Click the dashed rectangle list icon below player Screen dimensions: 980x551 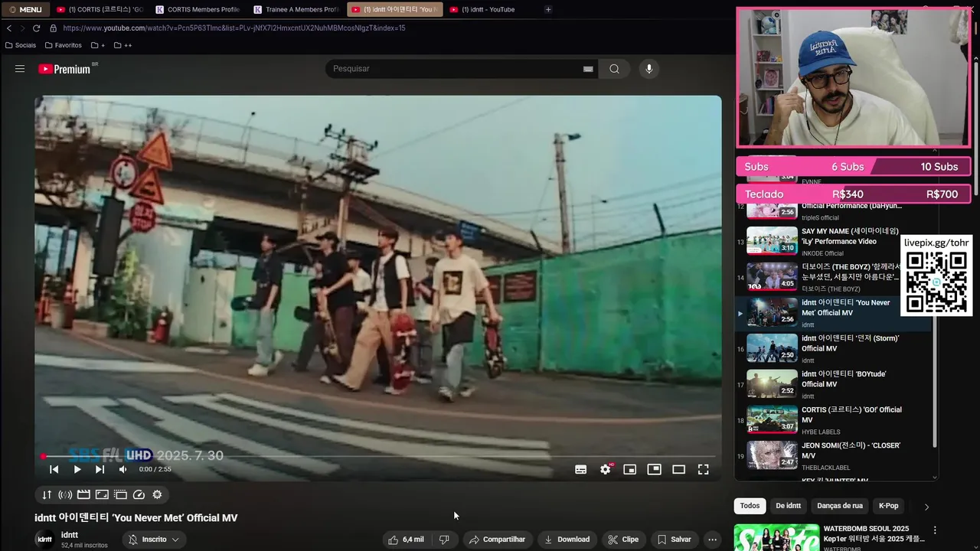click(120, 494)
